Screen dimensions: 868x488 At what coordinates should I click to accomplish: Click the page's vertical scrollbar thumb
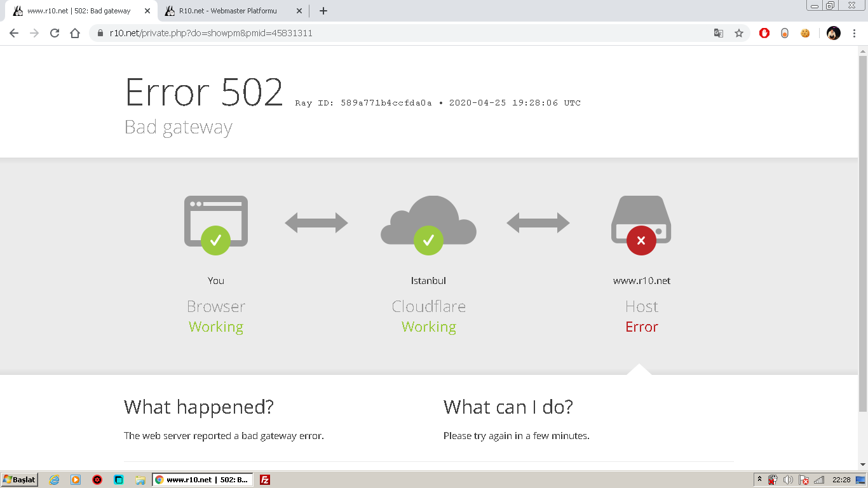coord(862,233)
